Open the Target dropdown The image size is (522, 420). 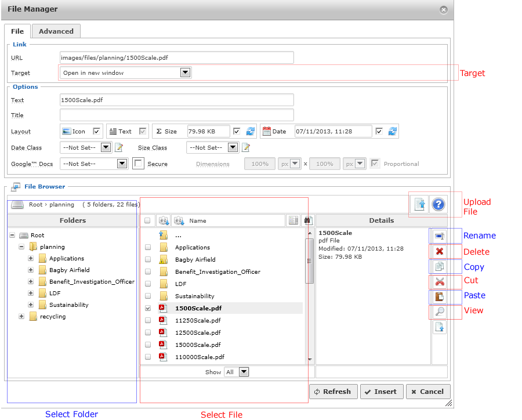point(185,73)
